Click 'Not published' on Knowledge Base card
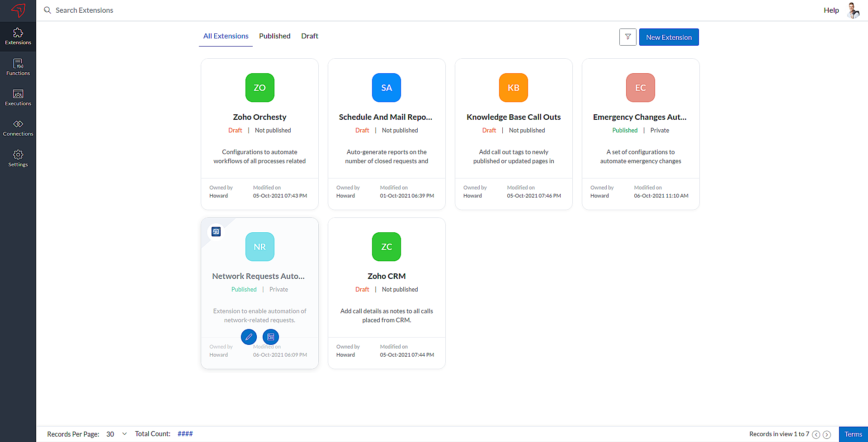The width and height of the screenshot is (868, 442). 527,131
